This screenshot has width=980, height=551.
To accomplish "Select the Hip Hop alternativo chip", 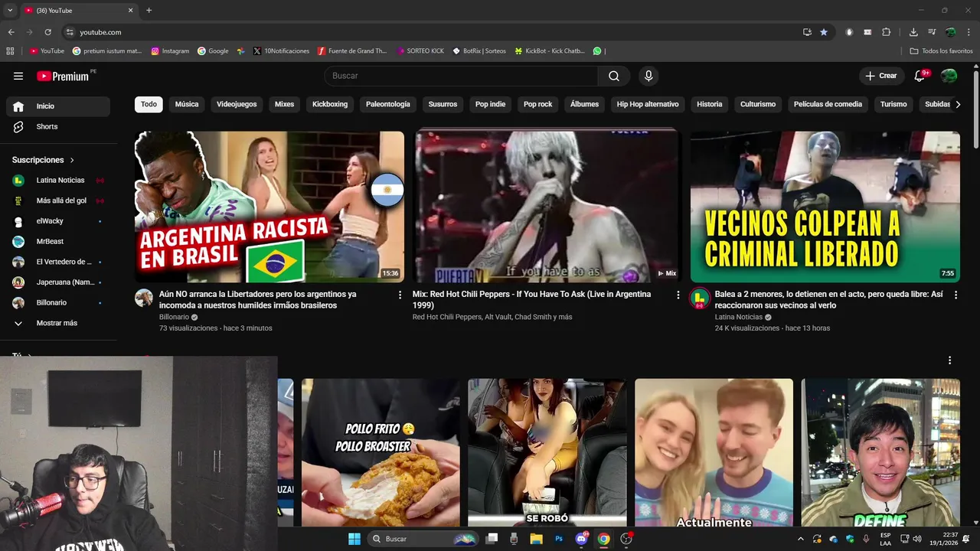I will pos(648,104).
